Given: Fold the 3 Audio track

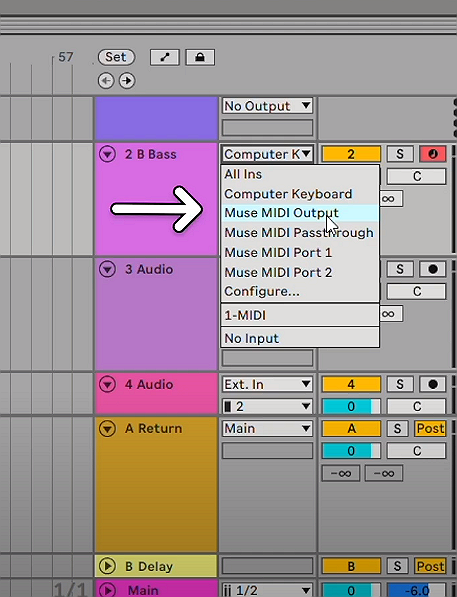Looking at the screenshot, I should coord(107,269).
